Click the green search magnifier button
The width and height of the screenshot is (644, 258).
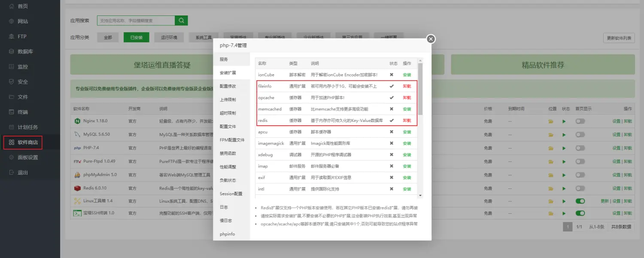[181, 20]
